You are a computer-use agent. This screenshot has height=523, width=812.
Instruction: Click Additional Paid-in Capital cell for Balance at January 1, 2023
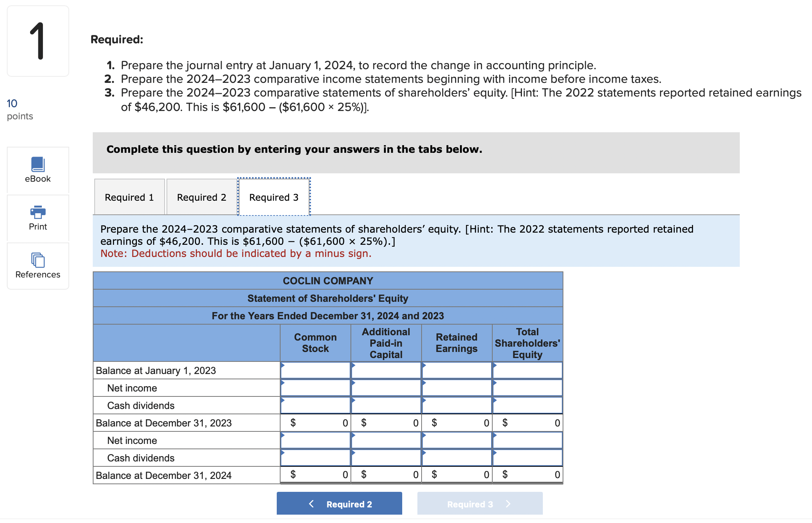click(x=386, y=370)
